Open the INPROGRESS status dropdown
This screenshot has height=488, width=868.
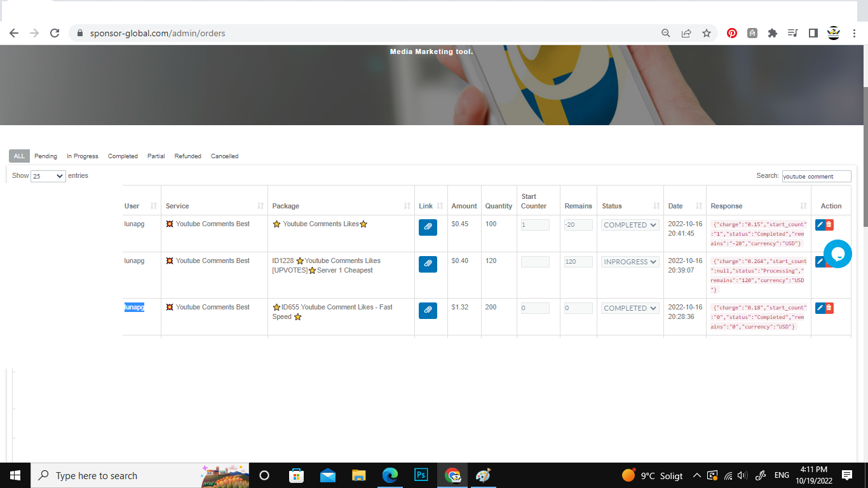click(x=630, y=262)
